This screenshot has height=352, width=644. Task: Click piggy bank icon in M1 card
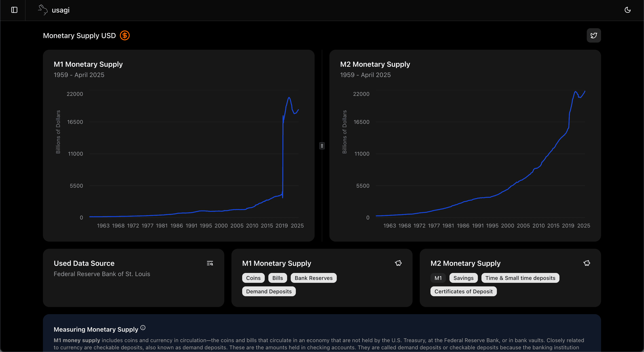pos(398,263)
